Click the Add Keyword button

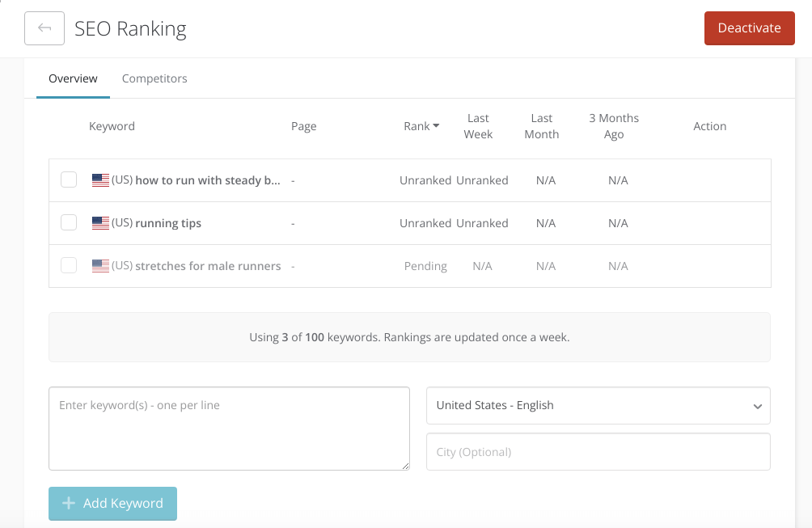coord(112,503)
